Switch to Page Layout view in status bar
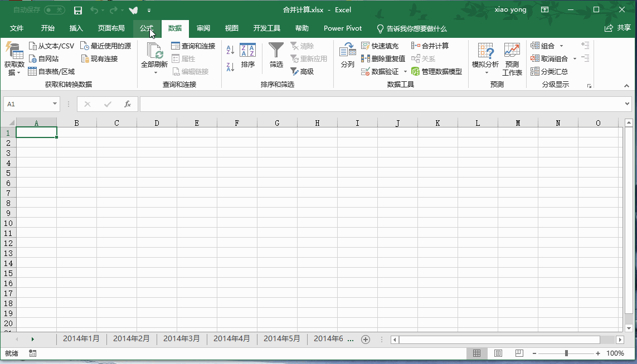The width and height of the screenshot is (637, 364). click(x=498, y=353)
